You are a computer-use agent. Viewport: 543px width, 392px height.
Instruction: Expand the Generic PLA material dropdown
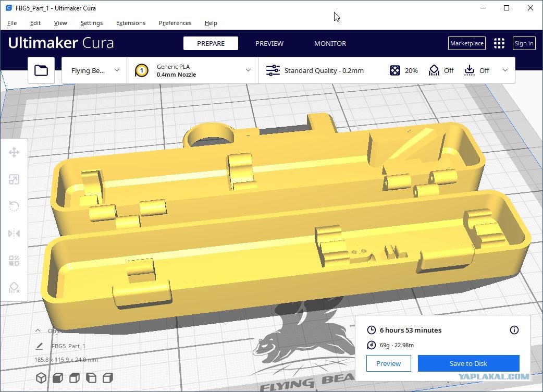[192, 70]
